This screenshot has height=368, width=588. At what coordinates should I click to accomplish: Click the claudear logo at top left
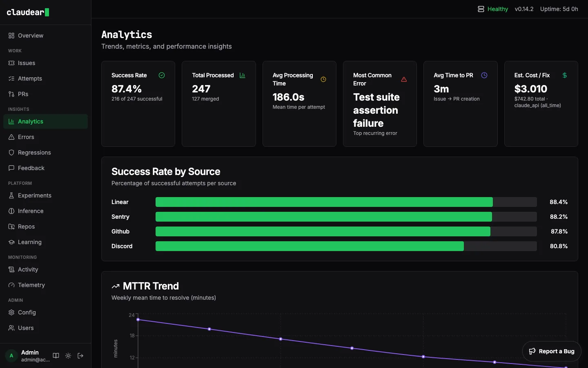click(28, 12)
